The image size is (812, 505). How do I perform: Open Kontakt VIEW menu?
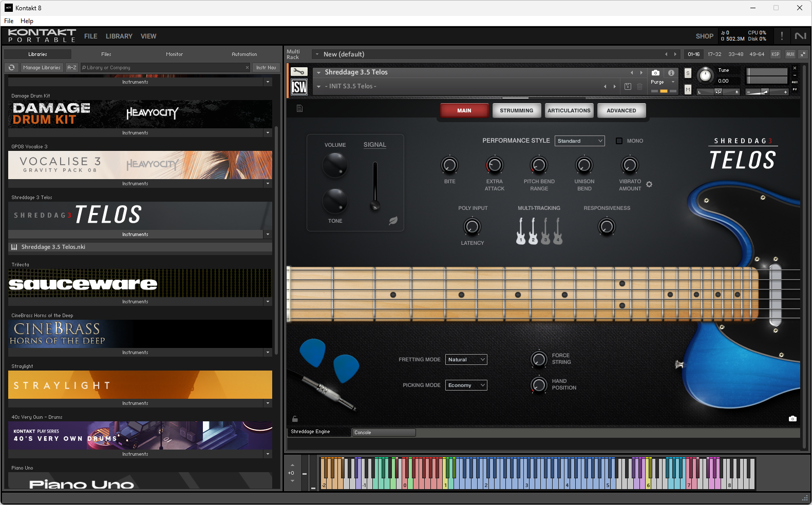pyautogui.click(x=148, y=36)
